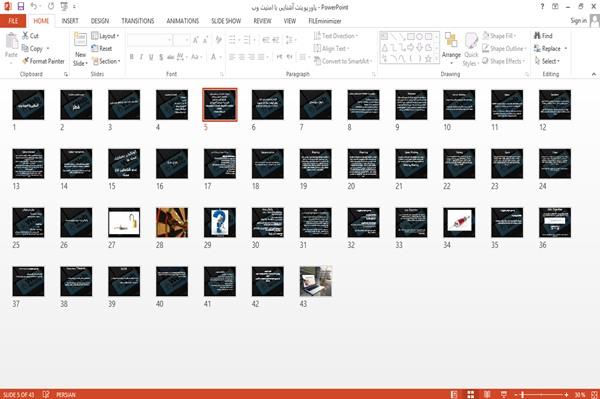Click the Save icon in quick access toolbar
Viewport: 600px width, 399px height.
pyautogui.click(x=21, y=6)
